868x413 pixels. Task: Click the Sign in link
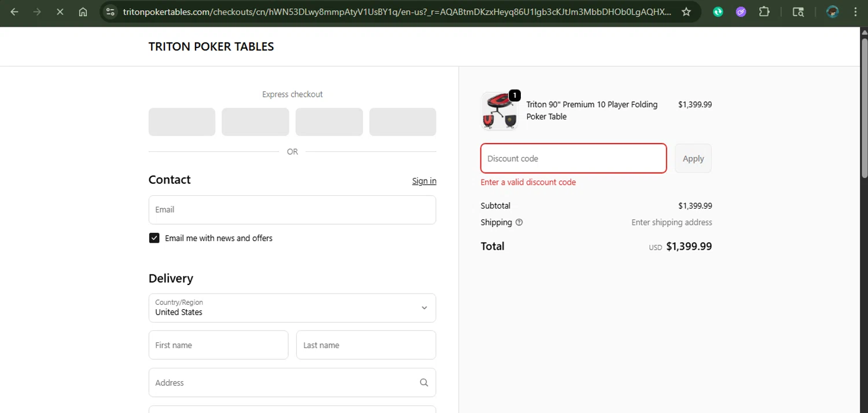point(424,181)
